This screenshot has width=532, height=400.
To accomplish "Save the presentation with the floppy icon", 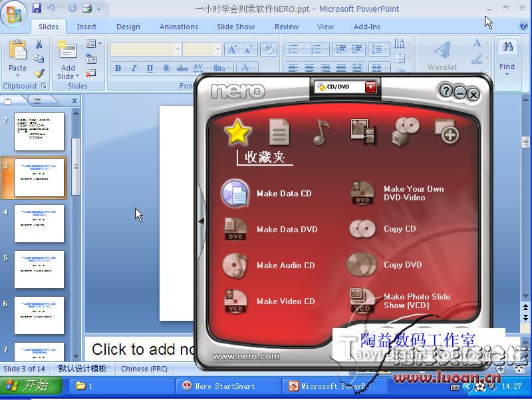I will 37,8.
